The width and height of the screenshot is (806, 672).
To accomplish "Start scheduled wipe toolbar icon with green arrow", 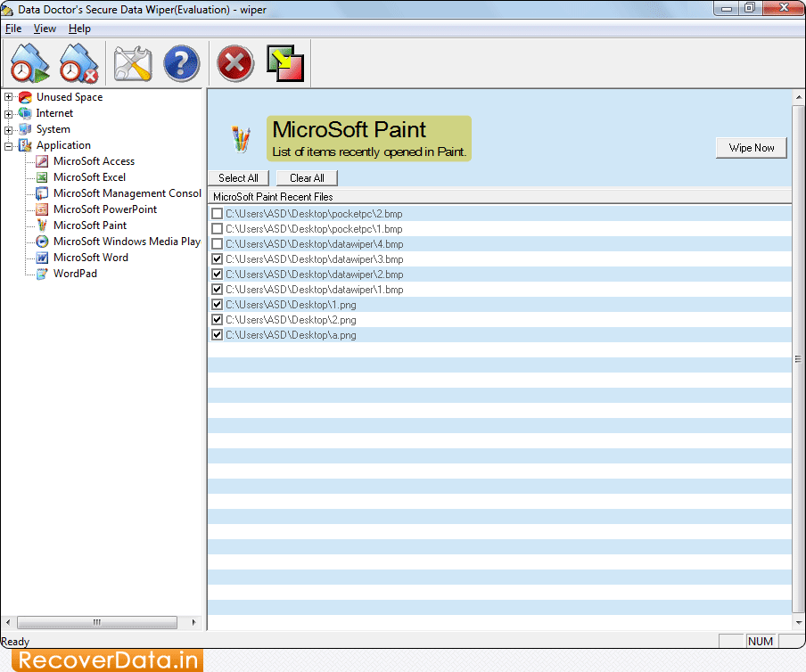I will pos(29,63).
